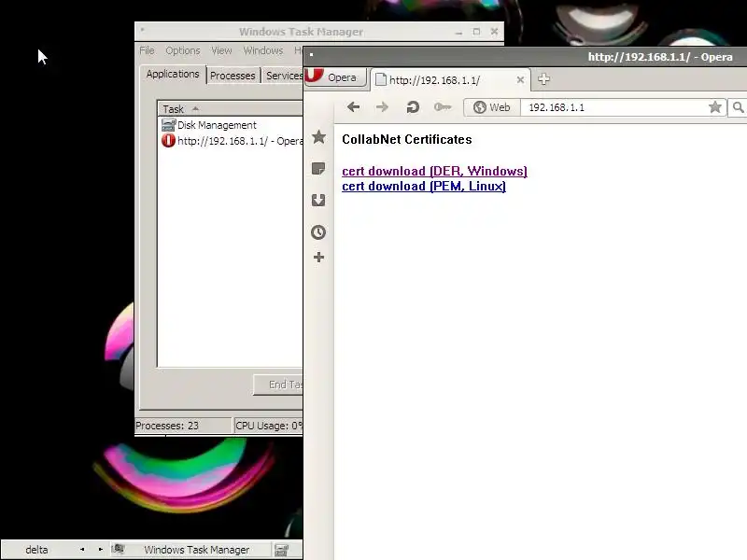This screenshot has height=560, width=747.
Task: Click CPU Usage status text
Action: (268, 426)
